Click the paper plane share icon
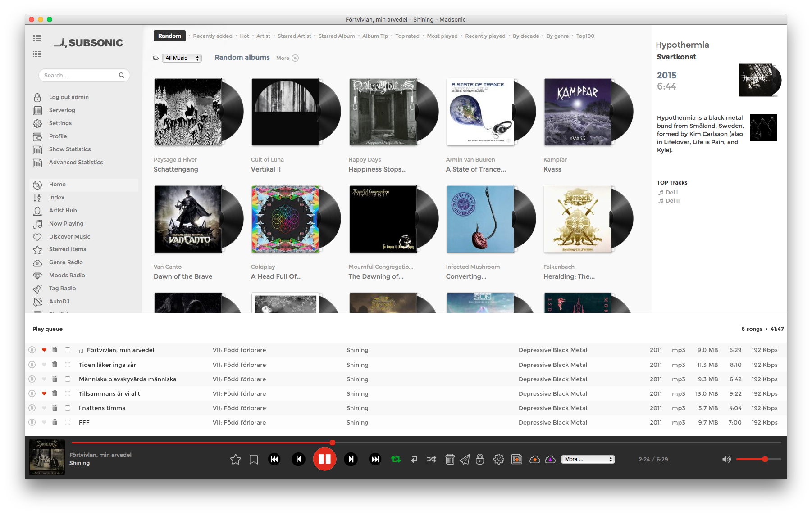Screen dimensions: 812x515 [x=465, y=459]
